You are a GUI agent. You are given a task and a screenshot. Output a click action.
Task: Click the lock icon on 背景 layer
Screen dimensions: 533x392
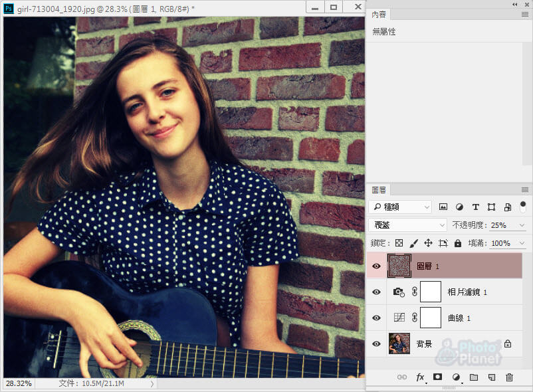coord(508,343)
